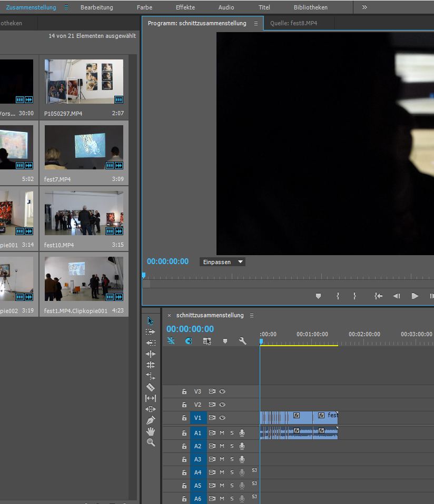Switch to the Bearbeitung workspace
This screenshot has height=504, width=434.
(x=97, y=7)
